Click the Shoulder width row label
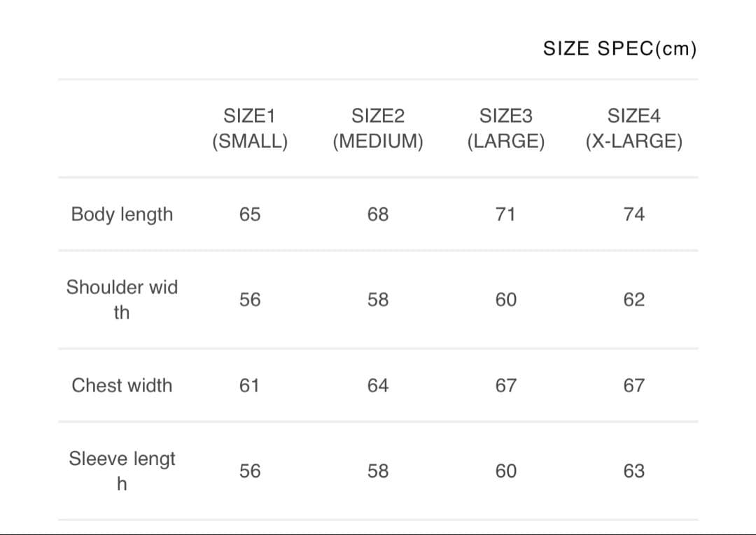Image resolution: width=756 pixels, height=535 pixels. pyautogui.click(x=122, y=299)
